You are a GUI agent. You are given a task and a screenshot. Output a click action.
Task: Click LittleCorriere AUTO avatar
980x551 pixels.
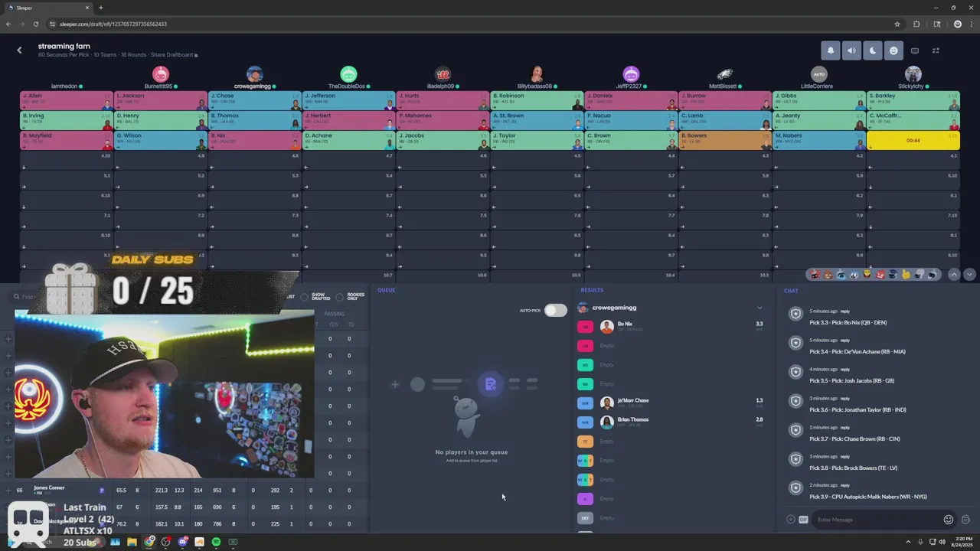click(818, 74)
